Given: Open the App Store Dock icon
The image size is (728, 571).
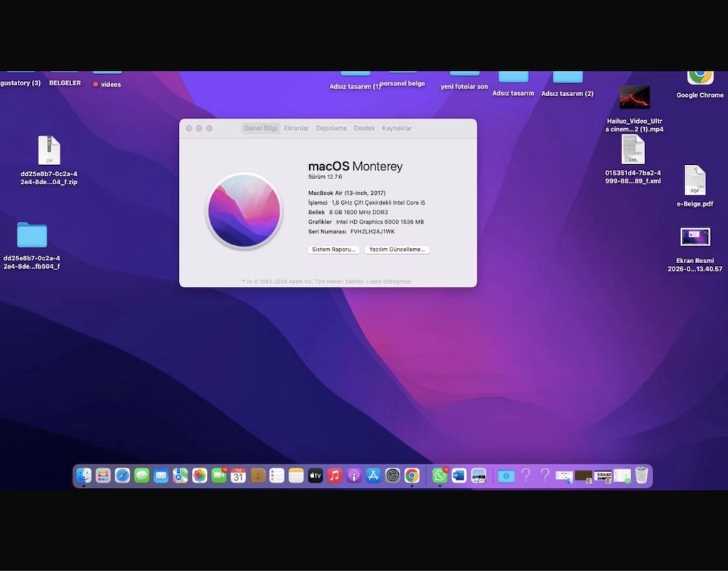Looking at the screenshot, I should tap(373, 476).
